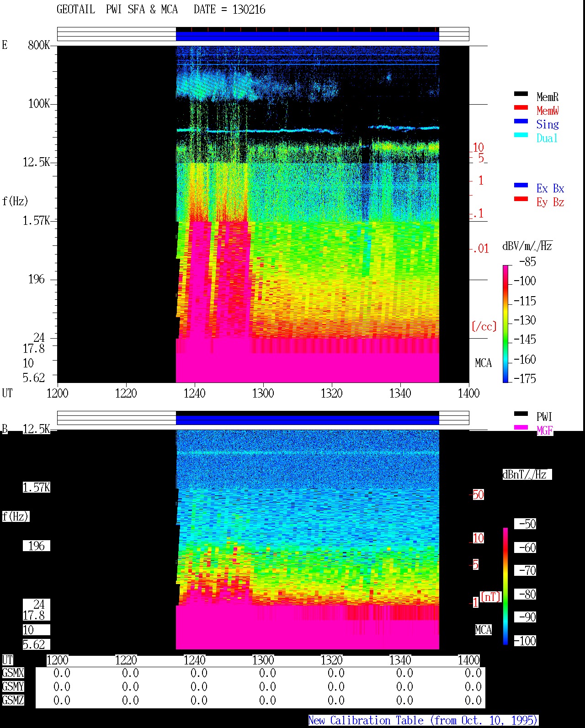Click the dBnT/√Hz magnetic color scale bar

click(x=505, y=586)
